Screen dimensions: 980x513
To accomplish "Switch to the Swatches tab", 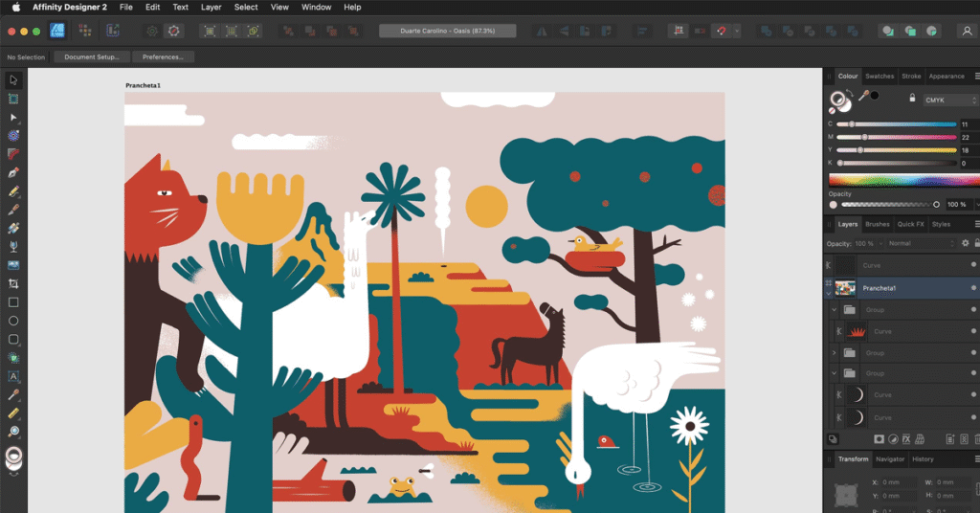I will 880,77.
